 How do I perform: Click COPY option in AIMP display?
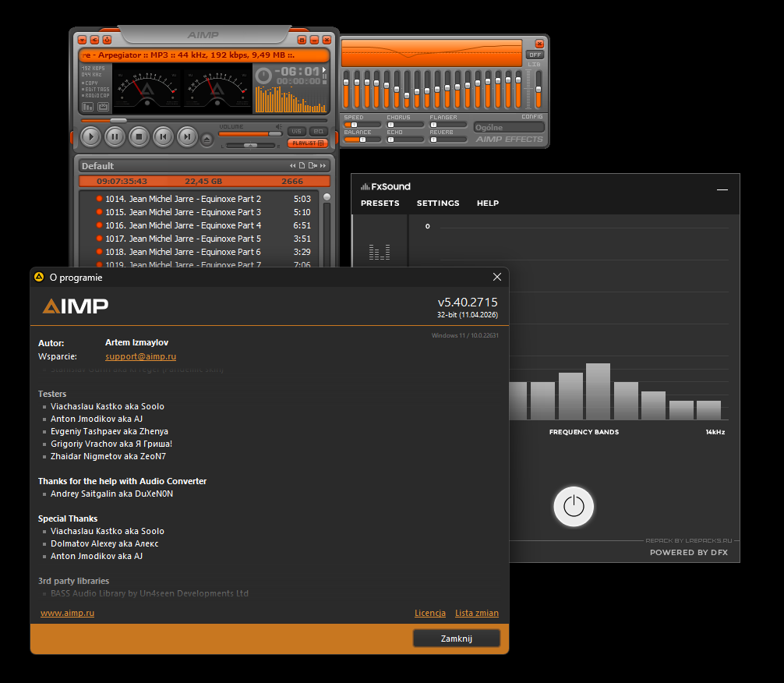[91, 83]
